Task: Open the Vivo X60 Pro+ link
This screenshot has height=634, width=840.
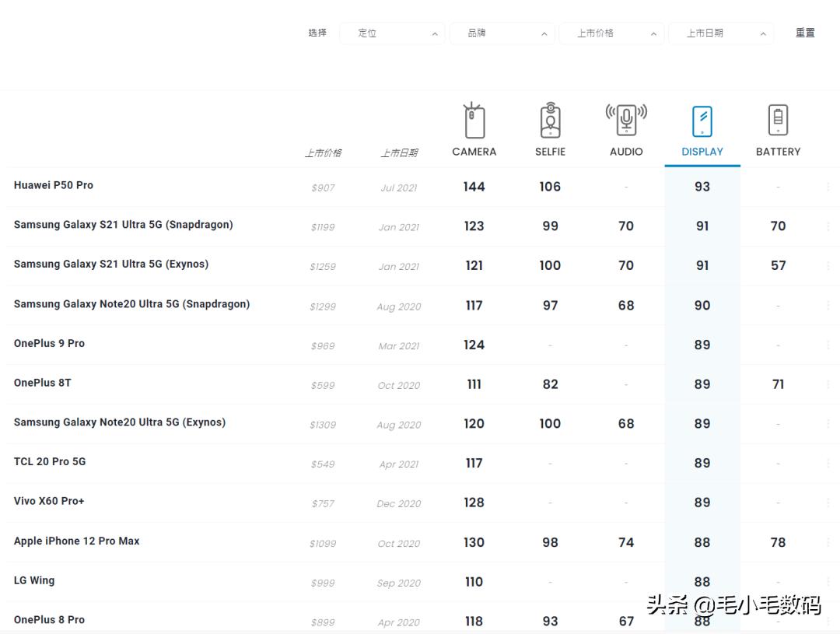Action: 49,501
